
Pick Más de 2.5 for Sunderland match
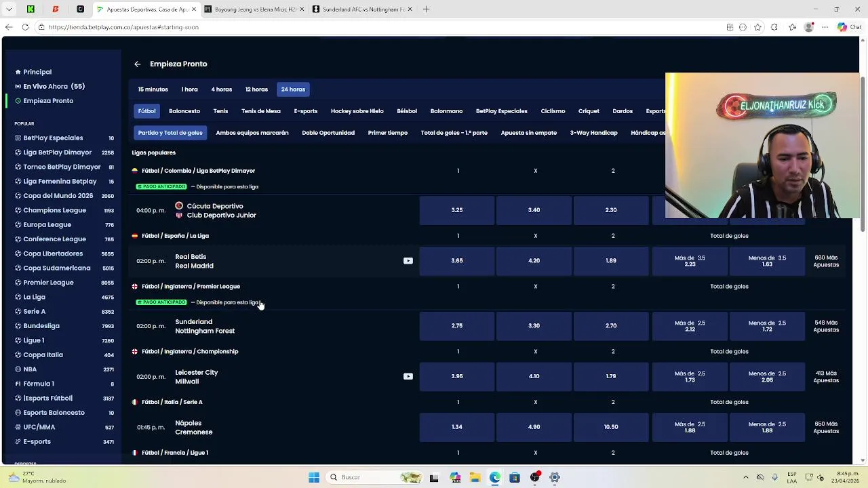[690, 326]
